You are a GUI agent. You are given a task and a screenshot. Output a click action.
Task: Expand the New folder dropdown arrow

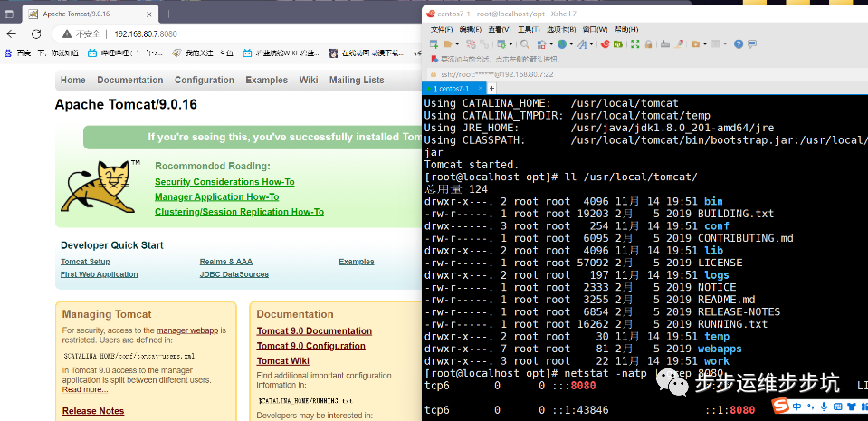[x=705, y=44]
